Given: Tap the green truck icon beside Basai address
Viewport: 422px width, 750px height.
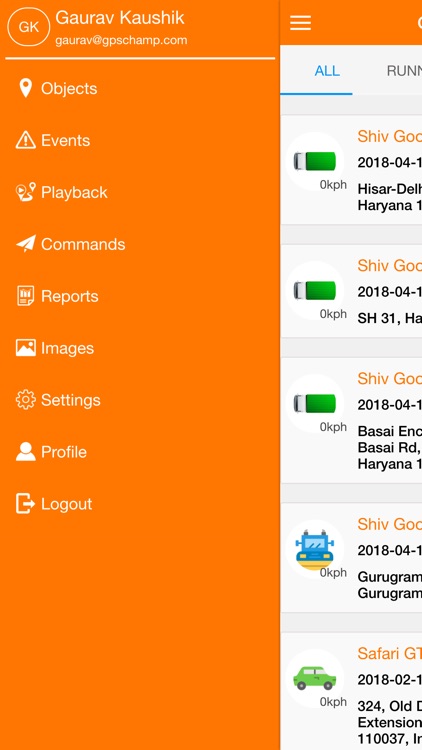Looking at the screenshot, I should tap(314, 404).
